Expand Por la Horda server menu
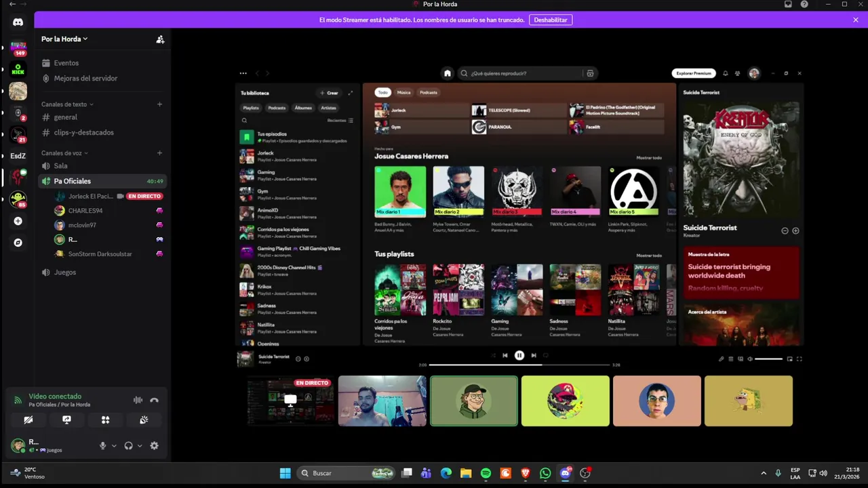This screenshot has width=868, height=488. pyautogui.click(x=64, y=39)
